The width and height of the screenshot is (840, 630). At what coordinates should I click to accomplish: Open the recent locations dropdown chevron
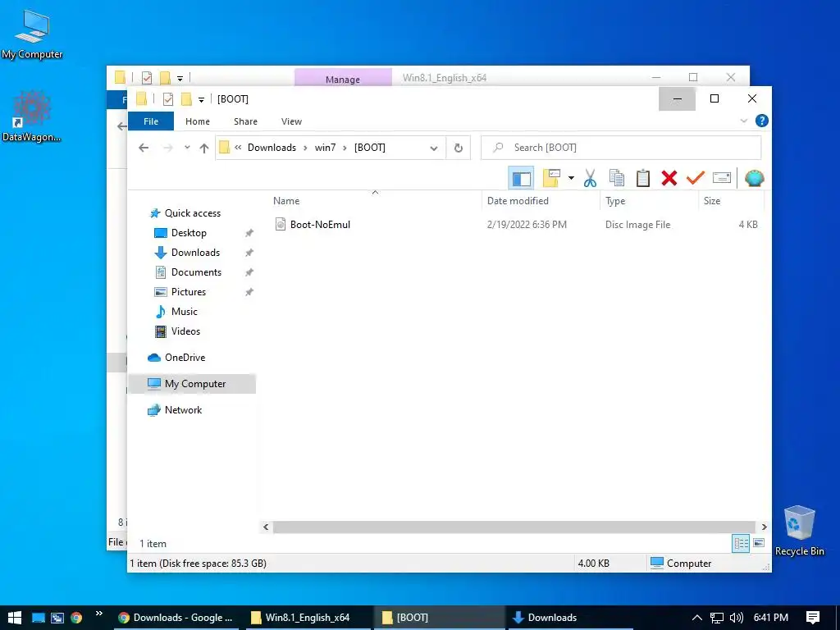point(187,148)
